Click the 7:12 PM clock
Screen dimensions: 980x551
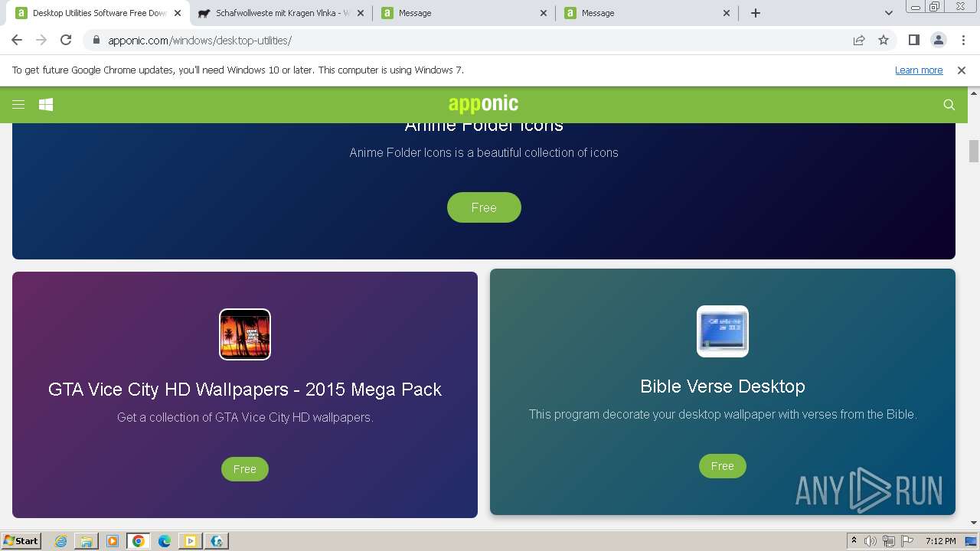point(940,541)
